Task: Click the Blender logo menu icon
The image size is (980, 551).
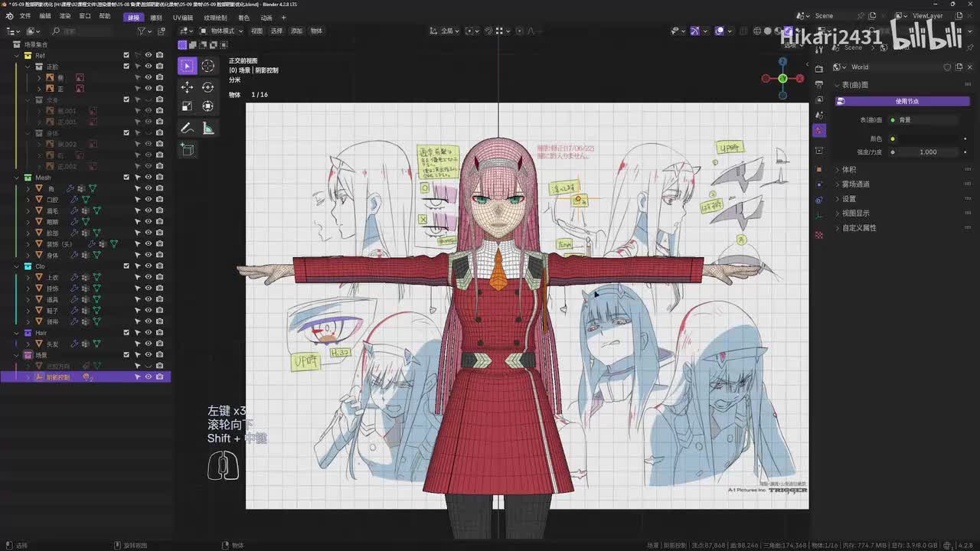Action: point(9,17)
